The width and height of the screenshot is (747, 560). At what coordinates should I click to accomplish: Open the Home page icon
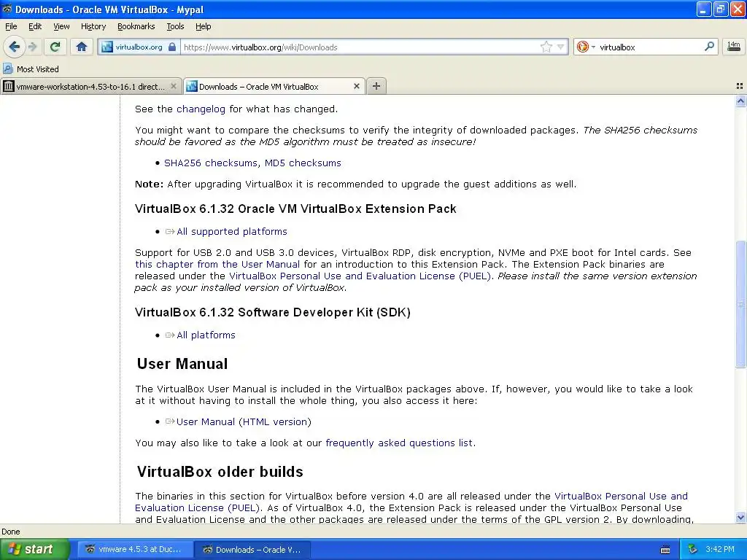pos(82,47)
